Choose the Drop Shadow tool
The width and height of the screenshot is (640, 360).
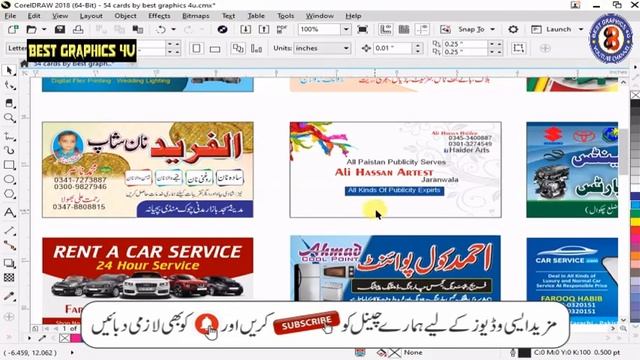(9, 263)
